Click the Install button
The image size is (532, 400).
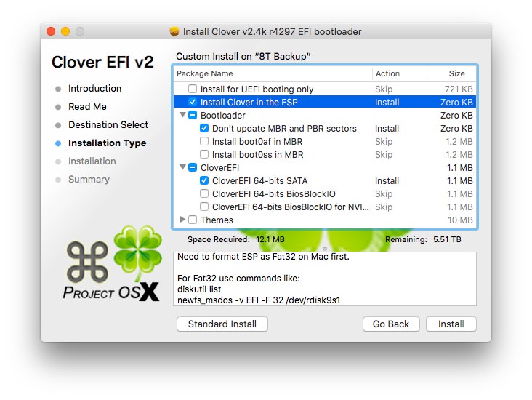click(x=451, y=324)
